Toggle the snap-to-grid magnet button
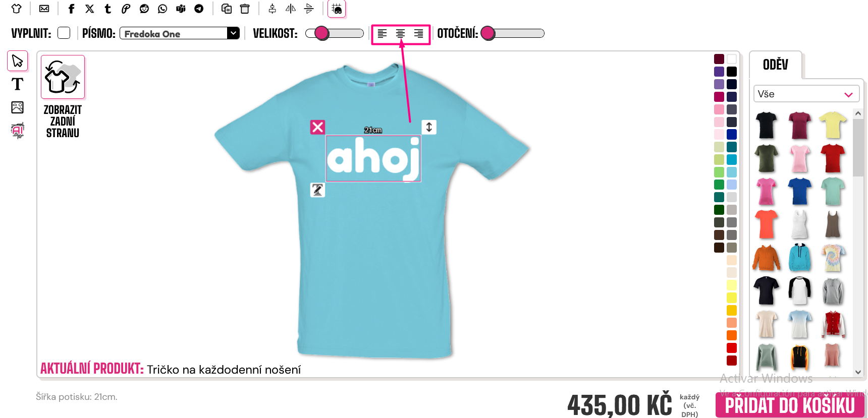This screenshot has width=868, height=418. click(x=337, y=9)
